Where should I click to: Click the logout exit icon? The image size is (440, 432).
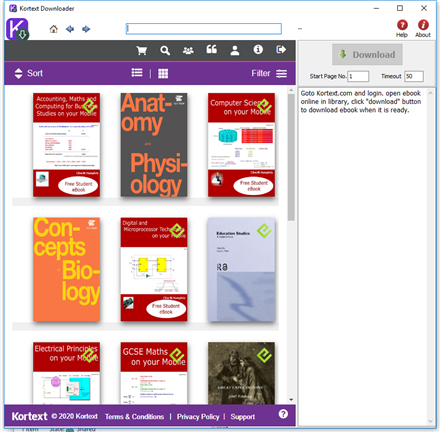281,50
